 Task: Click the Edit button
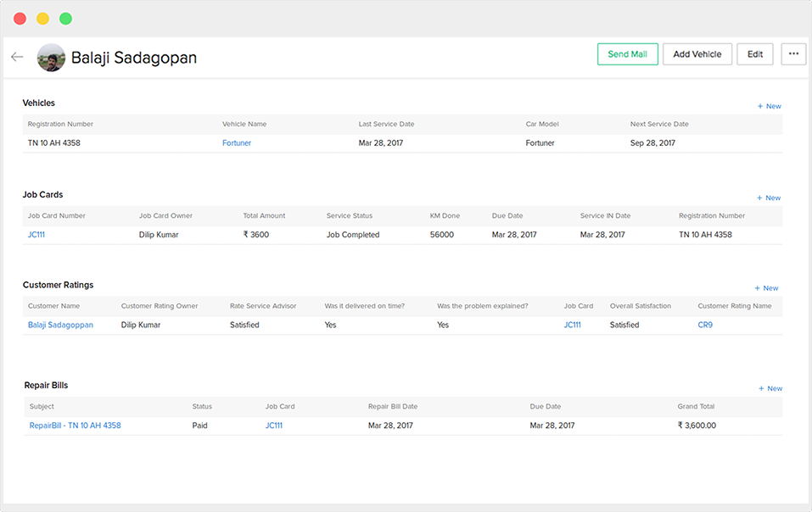click(754, 54)
